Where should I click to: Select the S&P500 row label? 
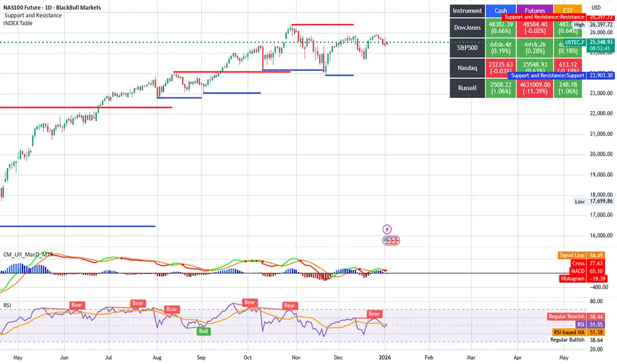(x=467, y=48)
